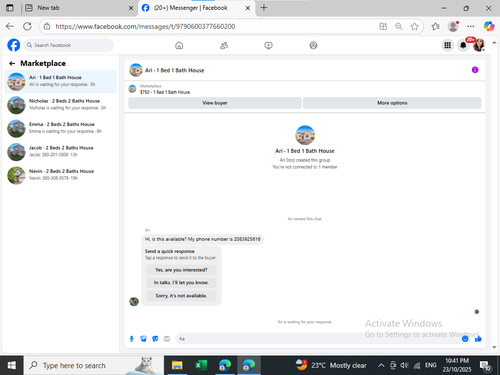Switch to the New tab browser tab

pyautogui.click(x=78, y=8)
